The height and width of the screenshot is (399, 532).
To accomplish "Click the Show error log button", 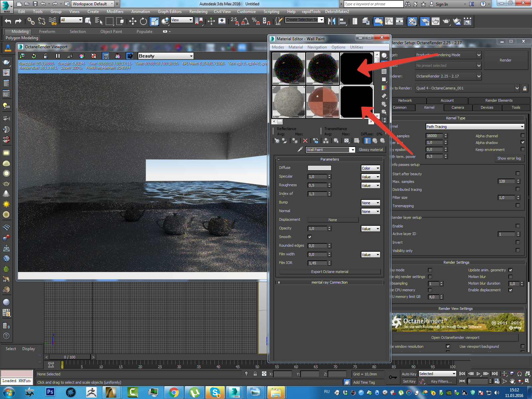I will pos(509,158).
